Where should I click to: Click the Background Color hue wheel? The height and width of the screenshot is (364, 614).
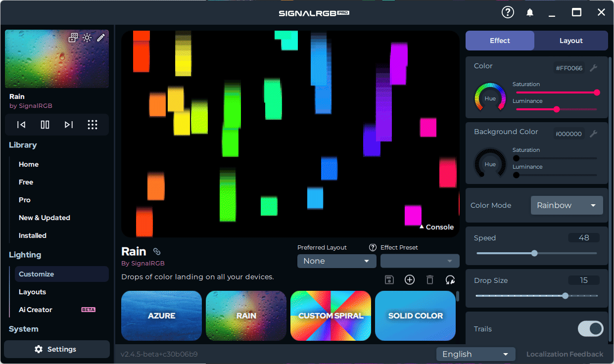point(490,162)
